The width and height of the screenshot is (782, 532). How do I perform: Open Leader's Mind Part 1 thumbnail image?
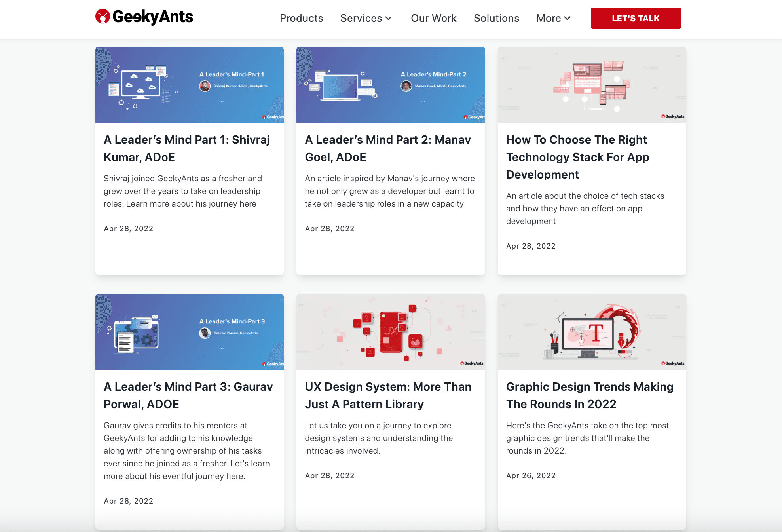189,85
